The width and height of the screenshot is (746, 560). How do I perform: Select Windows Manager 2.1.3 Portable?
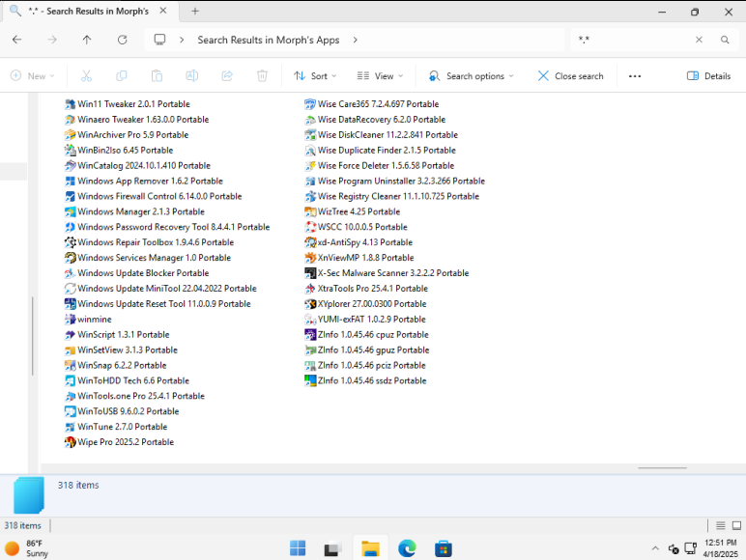click(x=134, y=211)
